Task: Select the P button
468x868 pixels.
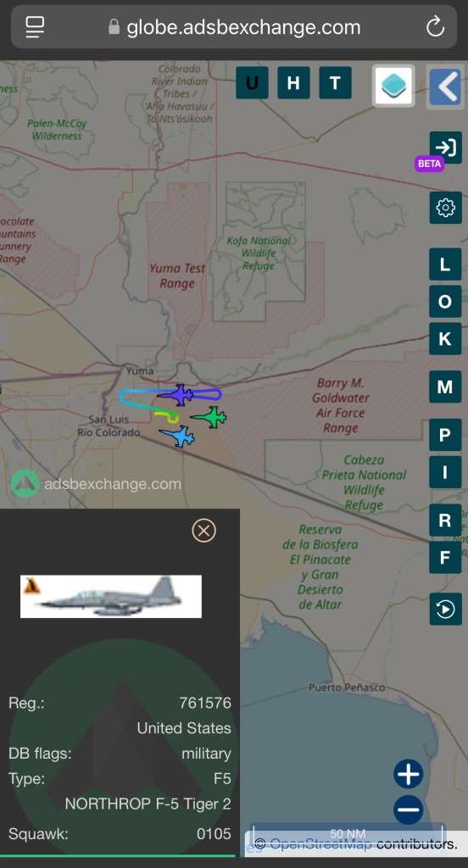Action: coord(445,435)
